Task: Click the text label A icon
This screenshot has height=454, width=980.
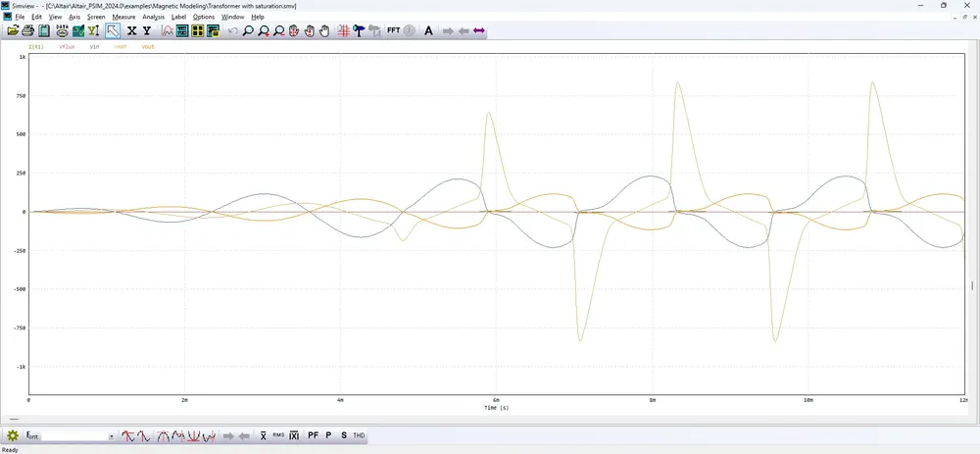Action: pos(428,30)
